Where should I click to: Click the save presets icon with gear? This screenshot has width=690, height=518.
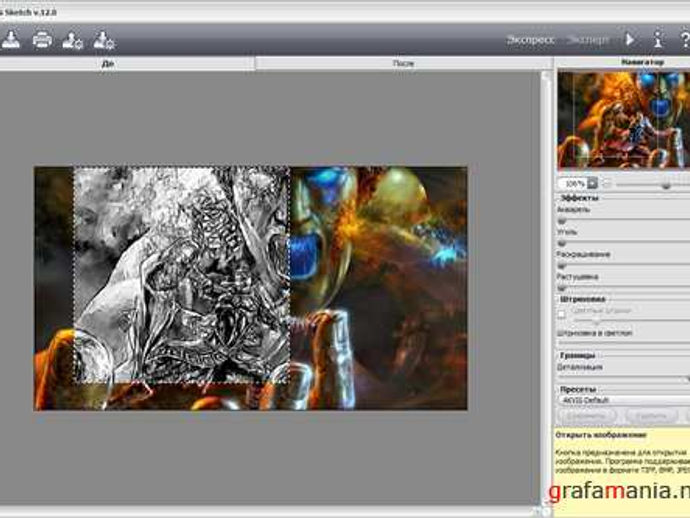coord(104,40)
